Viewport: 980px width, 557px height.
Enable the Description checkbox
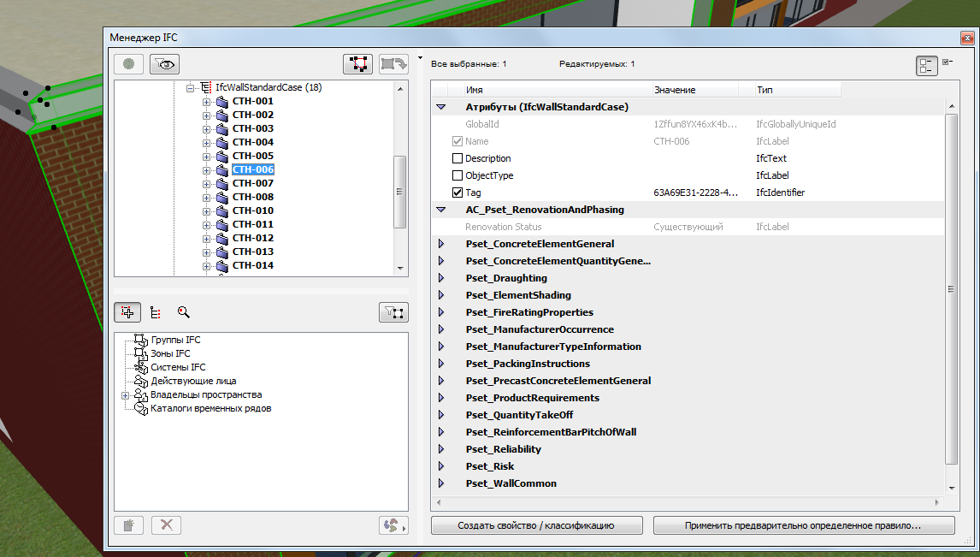coord(458,158)
